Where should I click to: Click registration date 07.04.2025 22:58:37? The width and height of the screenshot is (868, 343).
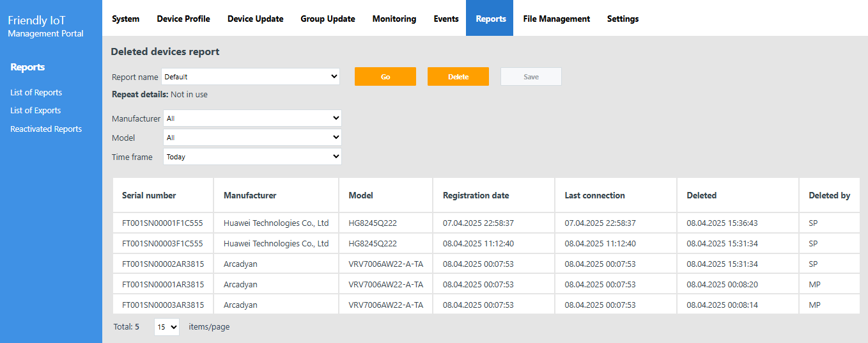[x=478, y=223]
